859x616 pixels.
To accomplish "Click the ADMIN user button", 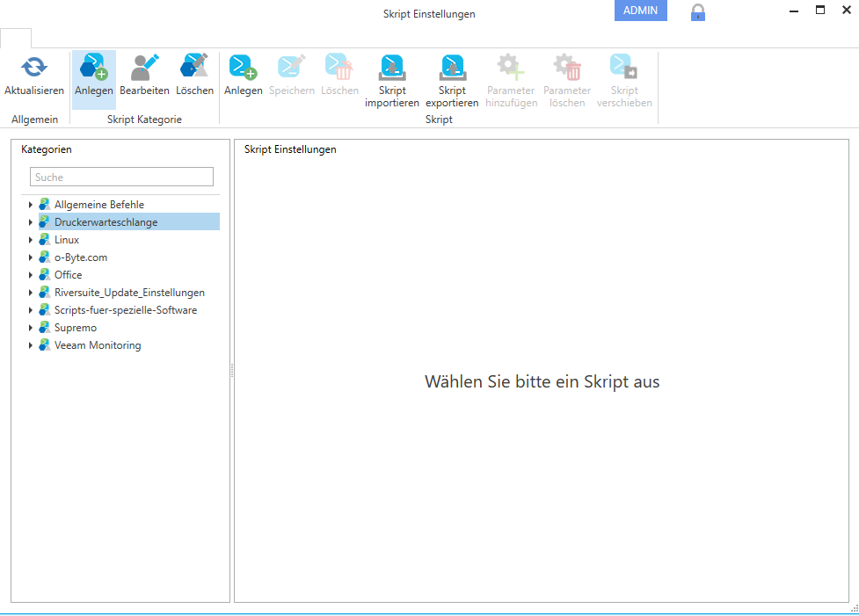I will [x=640, y=11].
